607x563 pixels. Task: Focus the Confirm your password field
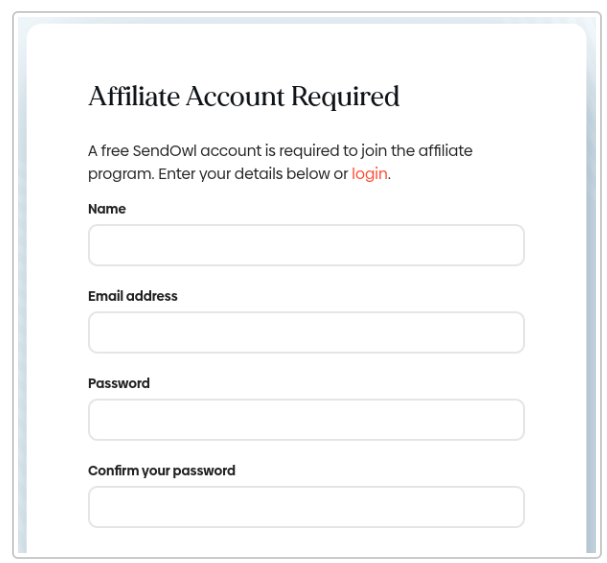[x=306, y=507]
